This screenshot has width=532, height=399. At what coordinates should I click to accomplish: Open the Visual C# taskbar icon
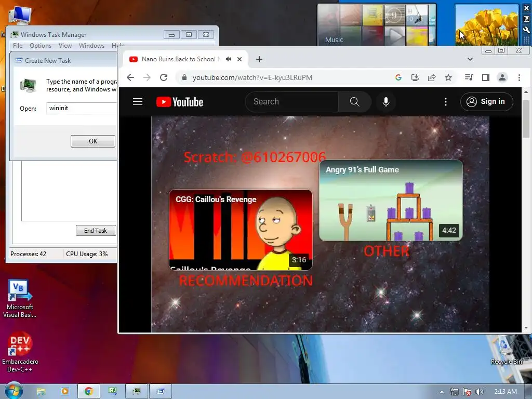click(113, 391)
